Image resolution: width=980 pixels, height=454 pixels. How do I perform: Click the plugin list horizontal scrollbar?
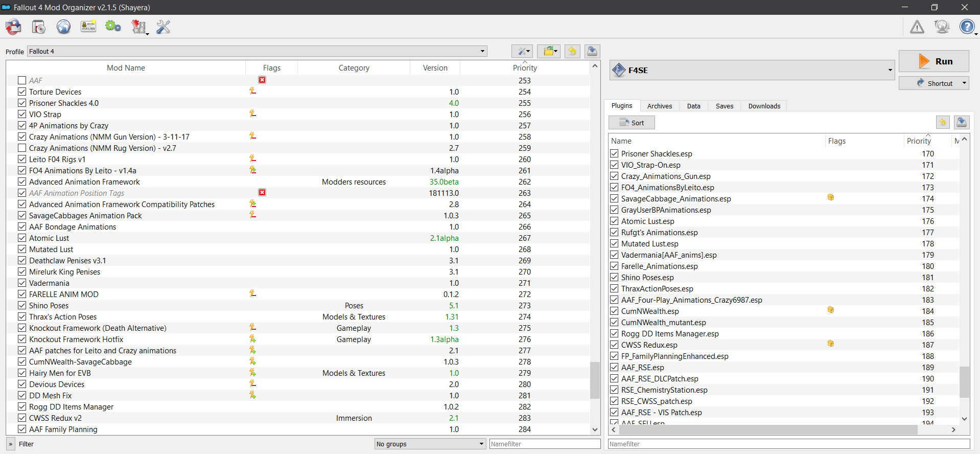[768, 430]
